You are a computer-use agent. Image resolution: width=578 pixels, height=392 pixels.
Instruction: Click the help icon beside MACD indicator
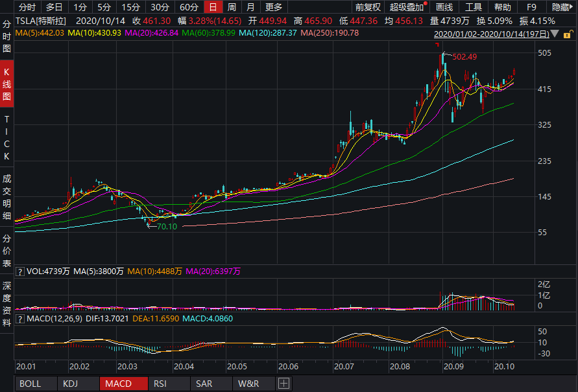point(21,319)
